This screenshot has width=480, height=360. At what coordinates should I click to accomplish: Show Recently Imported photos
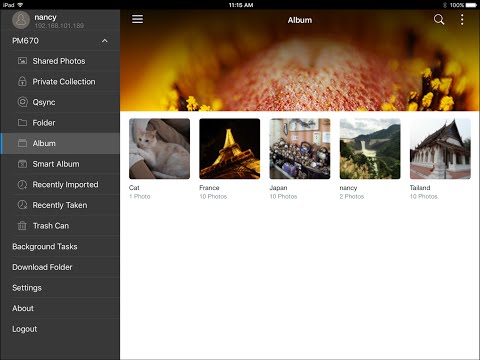pyautogui.click(x=60, y=185)
